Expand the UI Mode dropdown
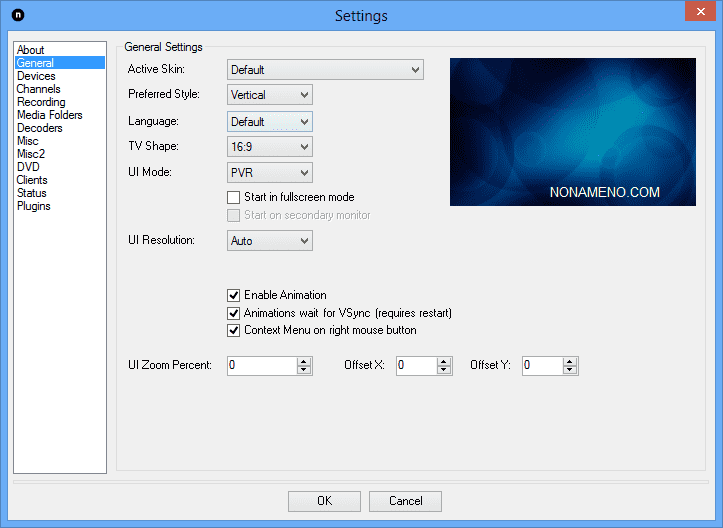The image size is (723, 528). click(270, 172)
